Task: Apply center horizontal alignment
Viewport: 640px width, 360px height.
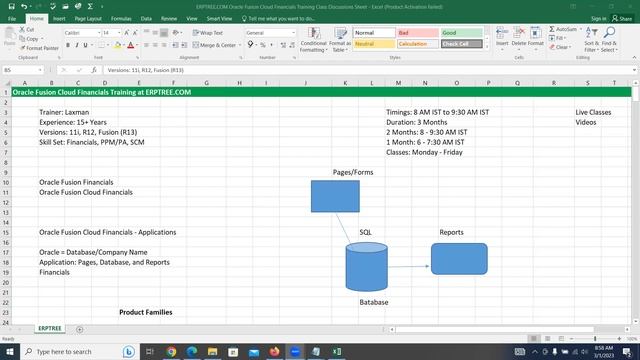Action: pyautogui.click(x=155, y=45)
